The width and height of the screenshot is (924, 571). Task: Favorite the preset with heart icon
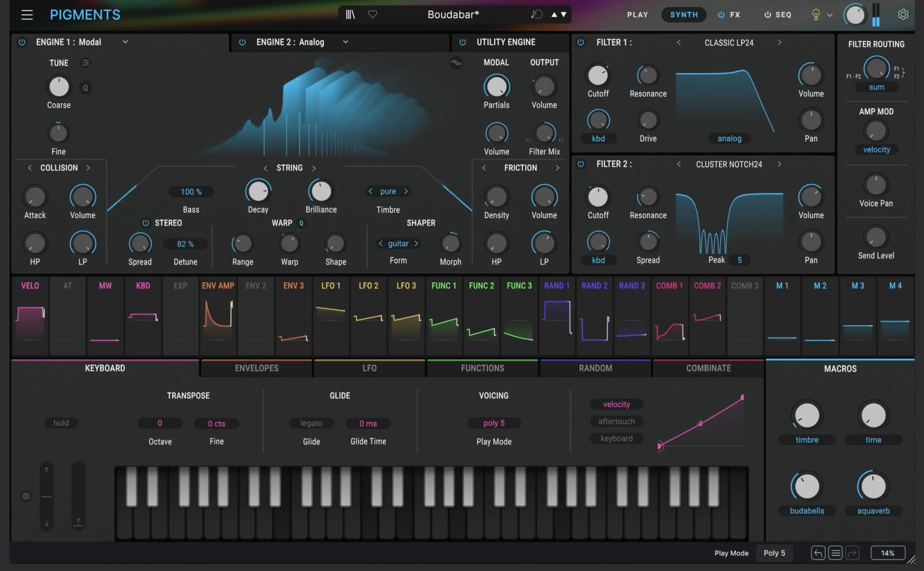tap(373, 15)
